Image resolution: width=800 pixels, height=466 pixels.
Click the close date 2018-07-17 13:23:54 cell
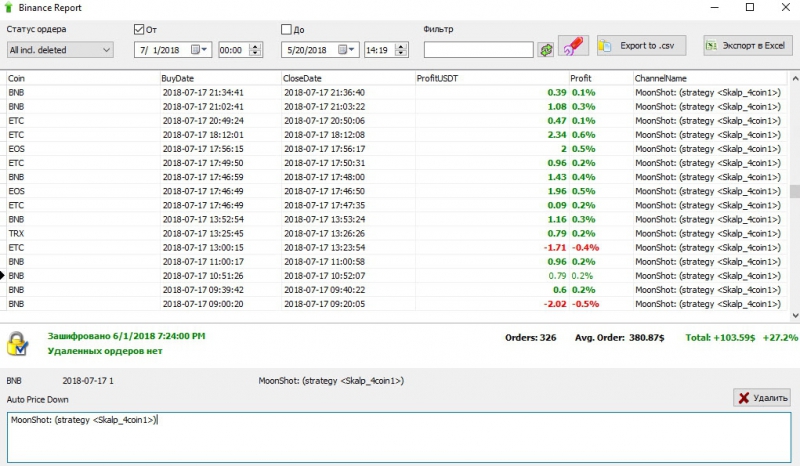[x=325, y=248]
